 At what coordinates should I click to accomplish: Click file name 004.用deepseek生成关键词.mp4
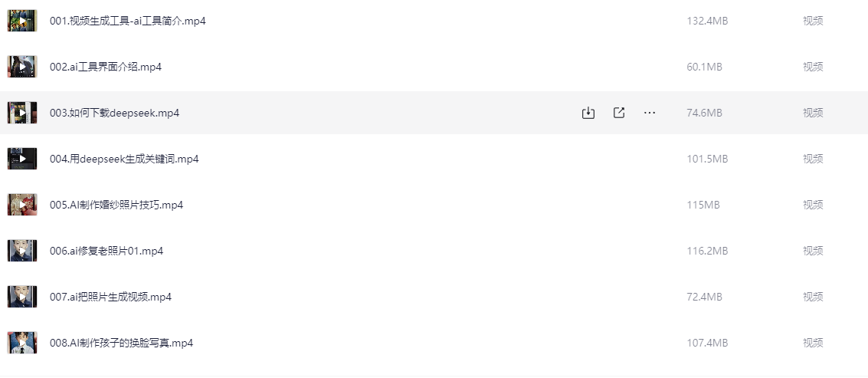pyautogui.click(x=124, y=159)
